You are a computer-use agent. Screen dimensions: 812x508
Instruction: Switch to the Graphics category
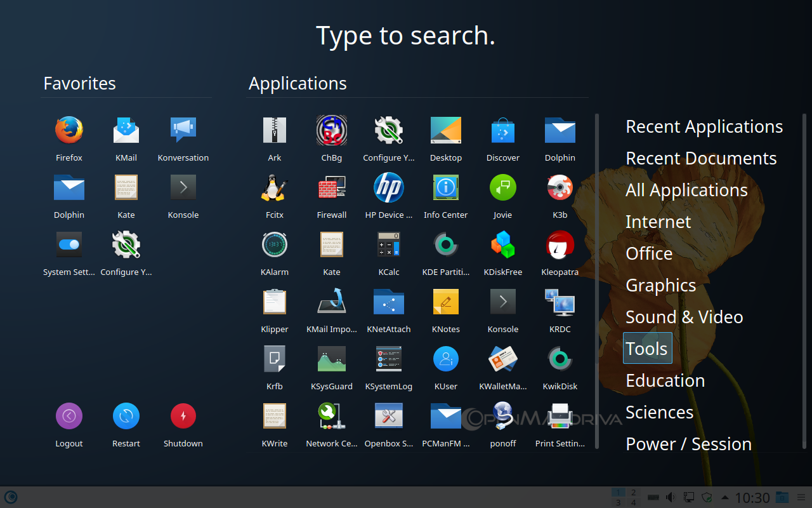tap(660, 285)
